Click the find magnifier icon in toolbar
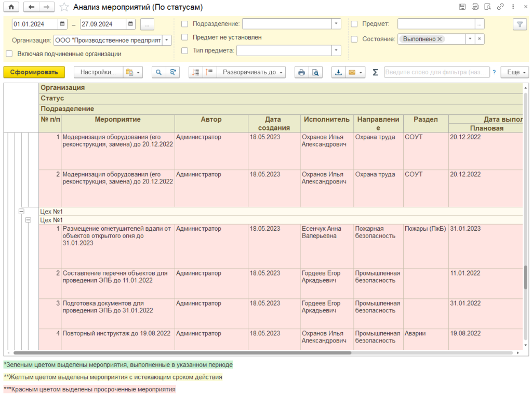The height and width of the screenshot is (394, 532). tap(158, 73)
